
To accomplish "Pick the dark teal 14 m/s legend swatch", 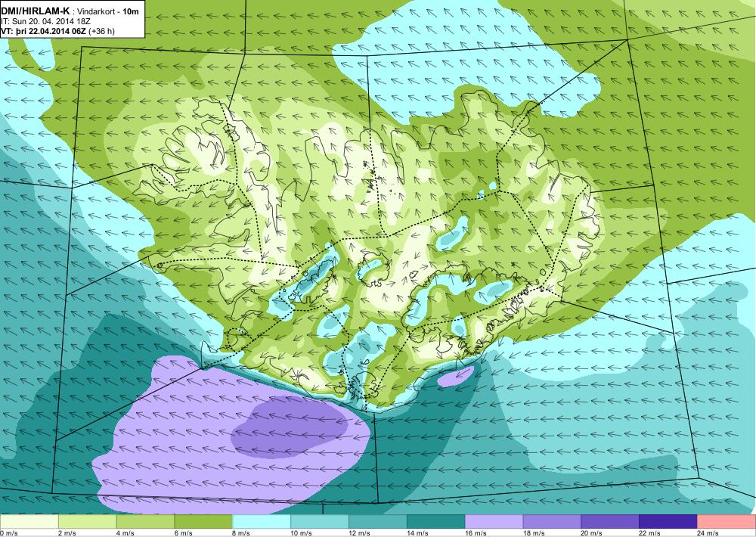I will pos(436,522).
